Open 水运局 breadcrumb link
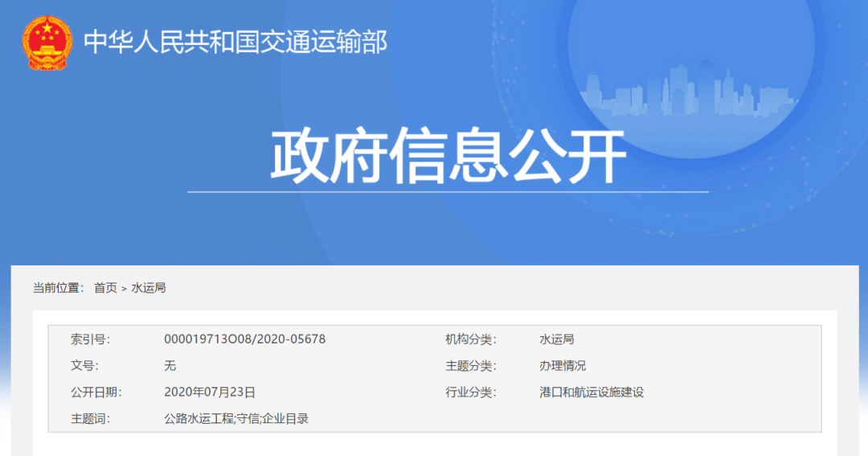The width and height of the screenshot is (868, 456). 149,288
